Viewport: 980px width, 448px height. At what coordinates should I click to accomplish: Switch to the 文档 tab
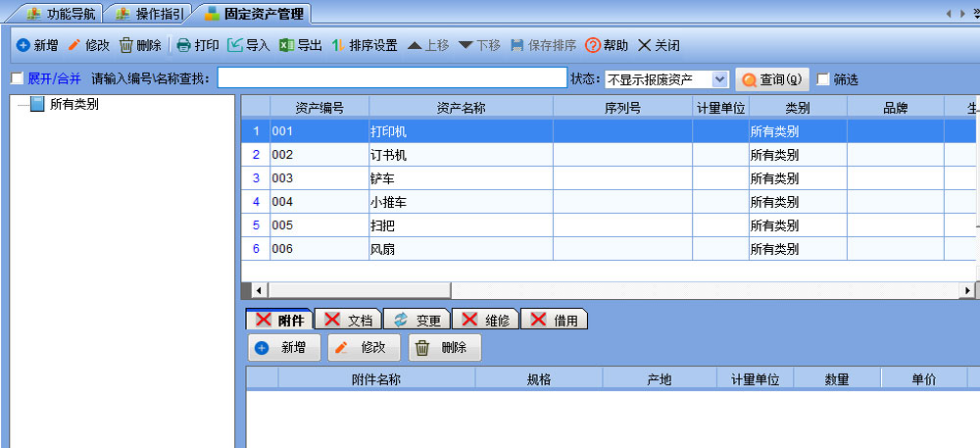[349, 320]
